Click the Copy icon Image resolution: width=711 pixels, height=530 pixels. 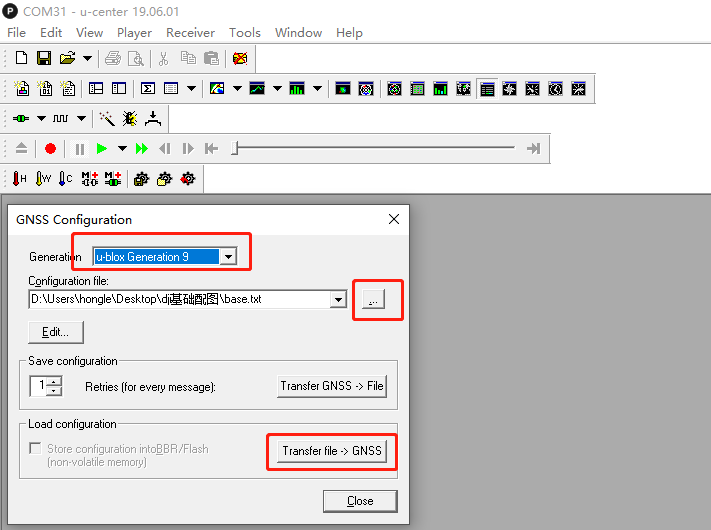[x=188, y=58]
